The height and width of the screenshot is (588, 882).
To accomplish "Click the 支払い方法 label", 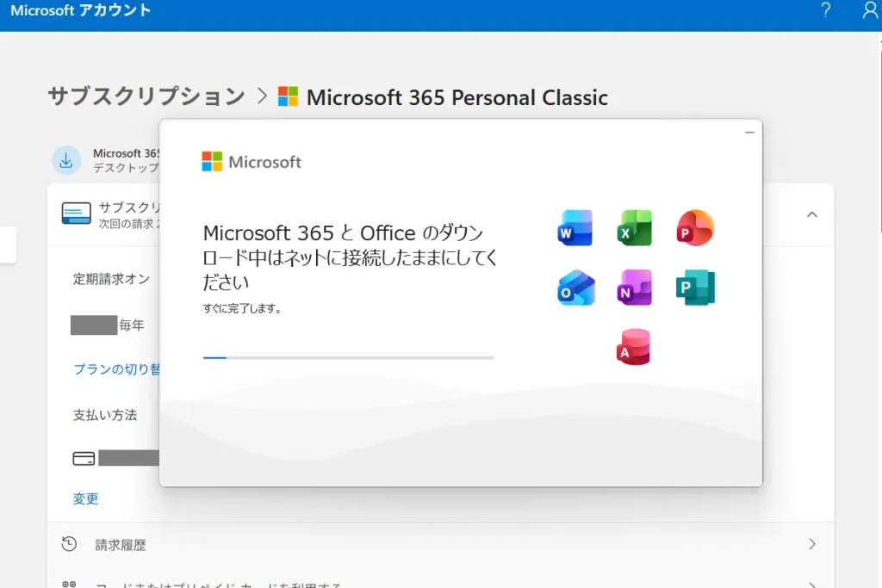I will pos(105,416).
